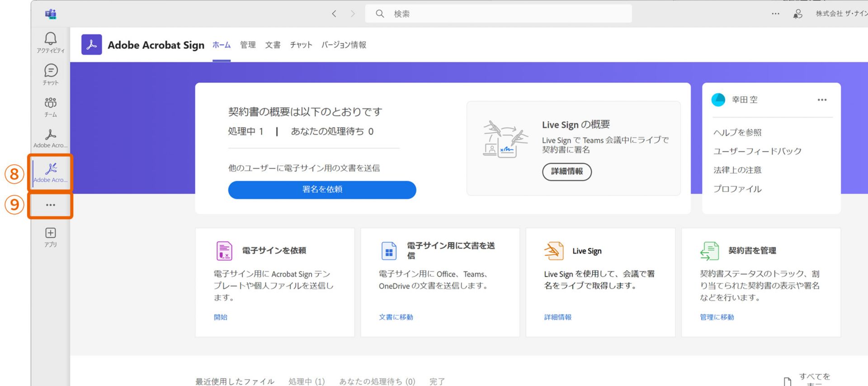Open the バージョン情報 tab

click(344, 45)
